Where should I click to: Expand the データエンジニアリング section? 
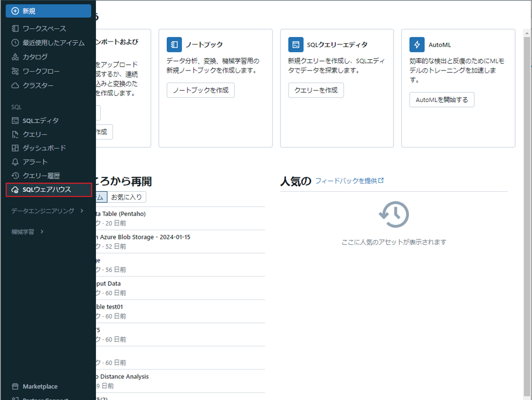tap(47, 211)
